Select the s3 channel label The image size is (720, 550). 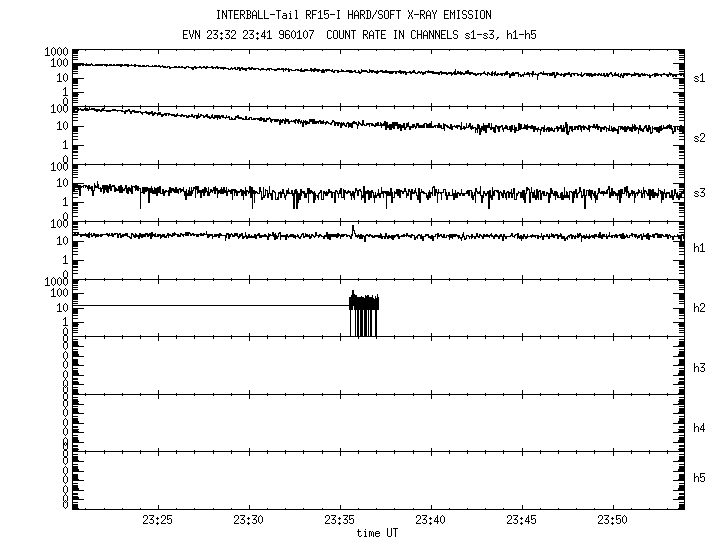click(699, 193)
